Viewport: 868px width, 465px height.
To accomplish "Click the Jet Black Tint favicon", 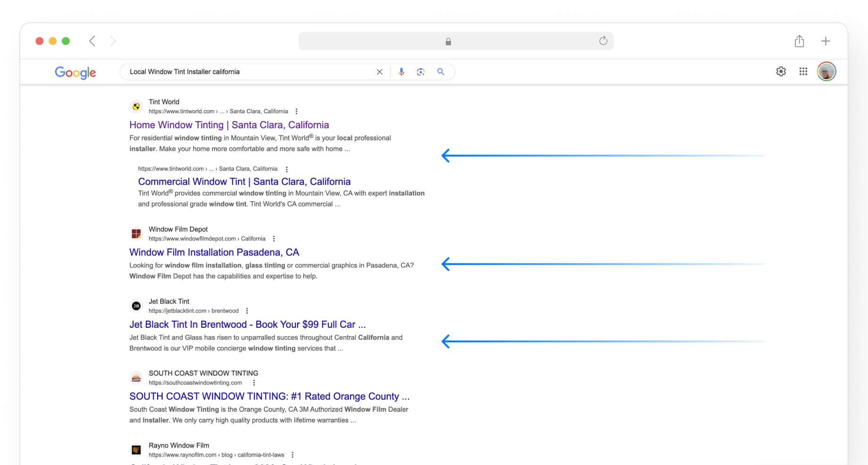I will click(x=136, y=306).
